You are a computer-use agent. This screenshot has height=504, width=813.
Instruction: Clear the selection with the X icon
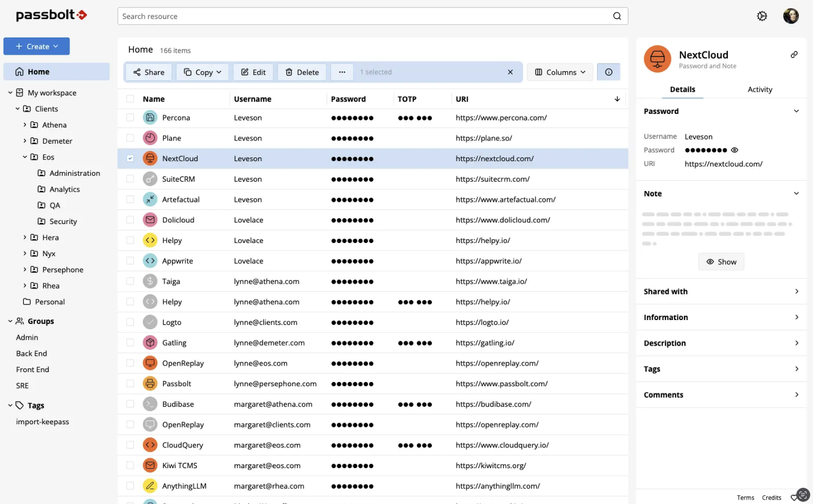click(x=510, y=72)
